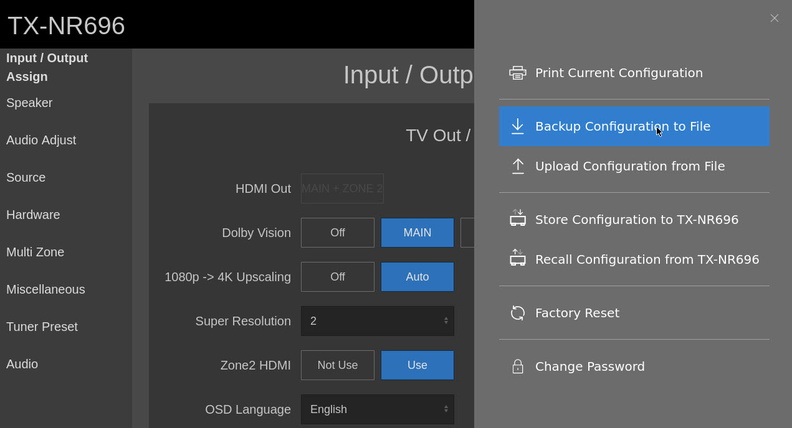Set Dolby Vision to MAIN

(x=417, y=232)
